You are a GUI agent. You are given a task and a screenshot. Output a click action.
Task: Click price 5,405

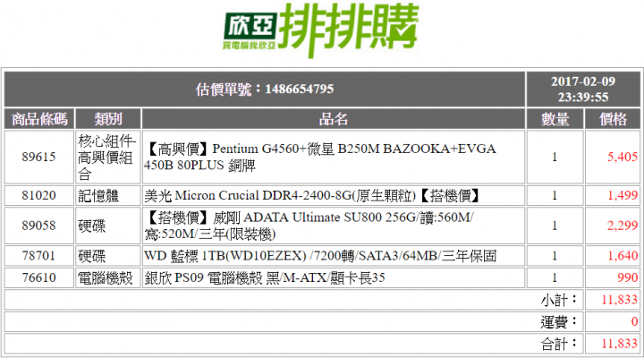coord(623,157)
